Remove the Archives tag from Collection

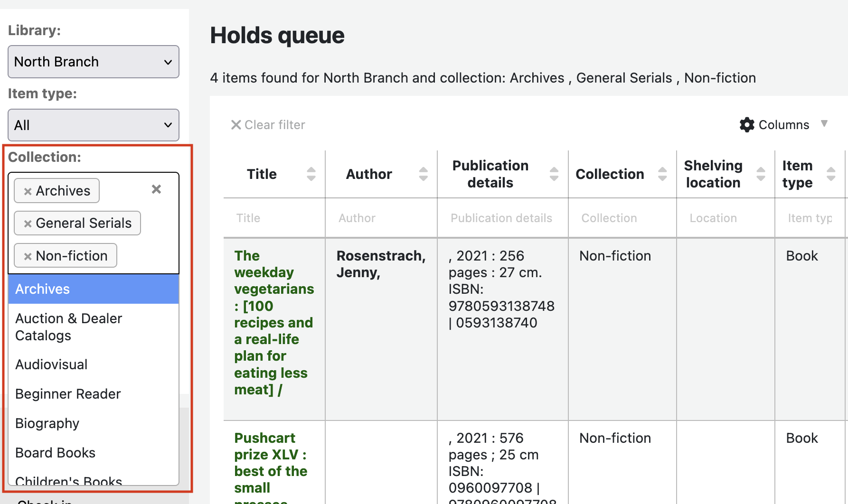tap(28, 191)
